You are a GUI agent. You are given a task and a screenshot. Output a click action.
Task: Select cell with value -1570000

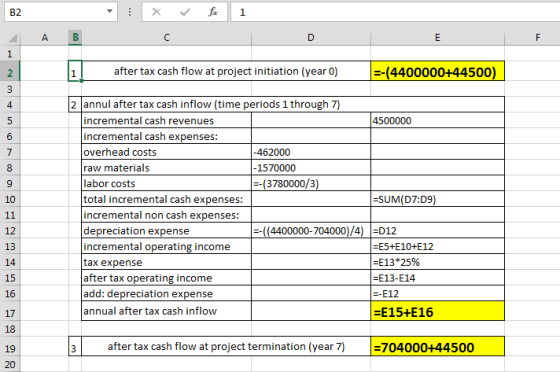coord(311,167)
